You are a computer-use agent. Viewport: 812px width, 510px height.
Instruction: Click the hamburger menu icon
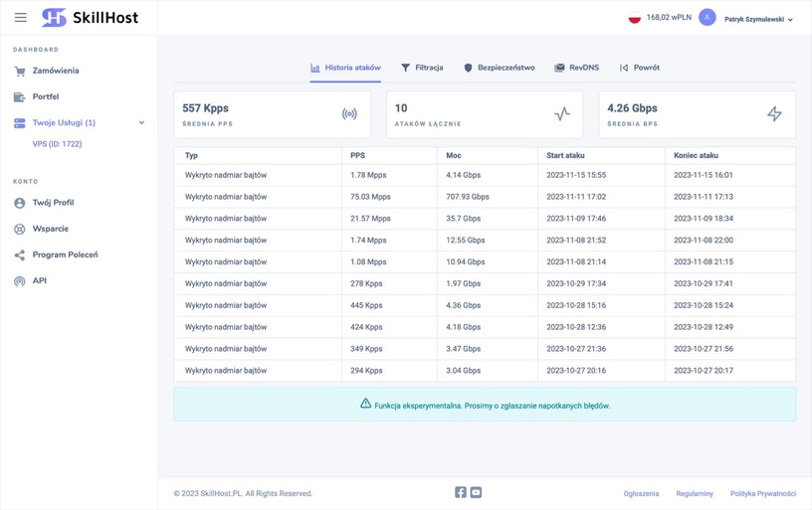tap(20, 17)
